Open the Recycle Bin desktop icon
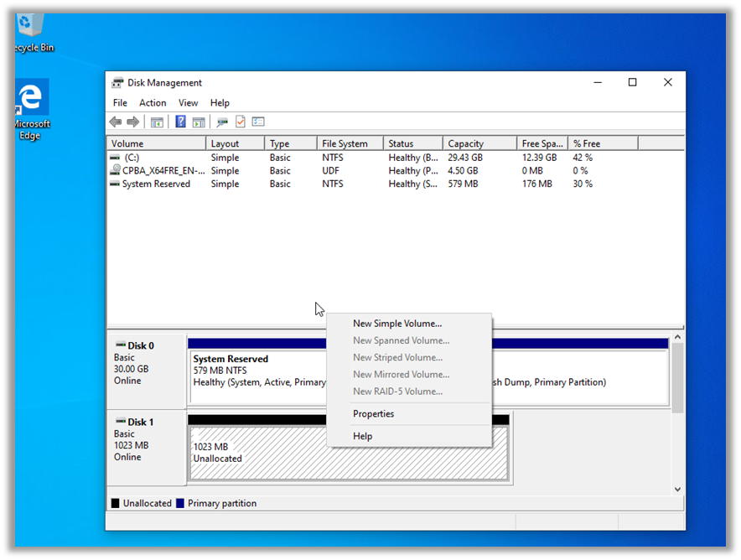 pos(32,32)
